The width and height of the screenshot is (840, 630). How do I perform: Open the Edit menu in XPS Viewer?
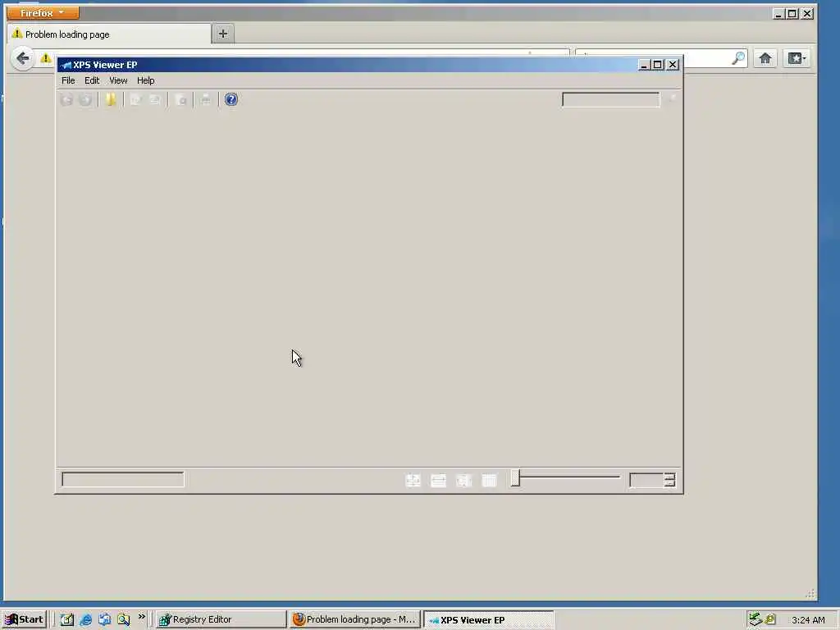[92, 80]
